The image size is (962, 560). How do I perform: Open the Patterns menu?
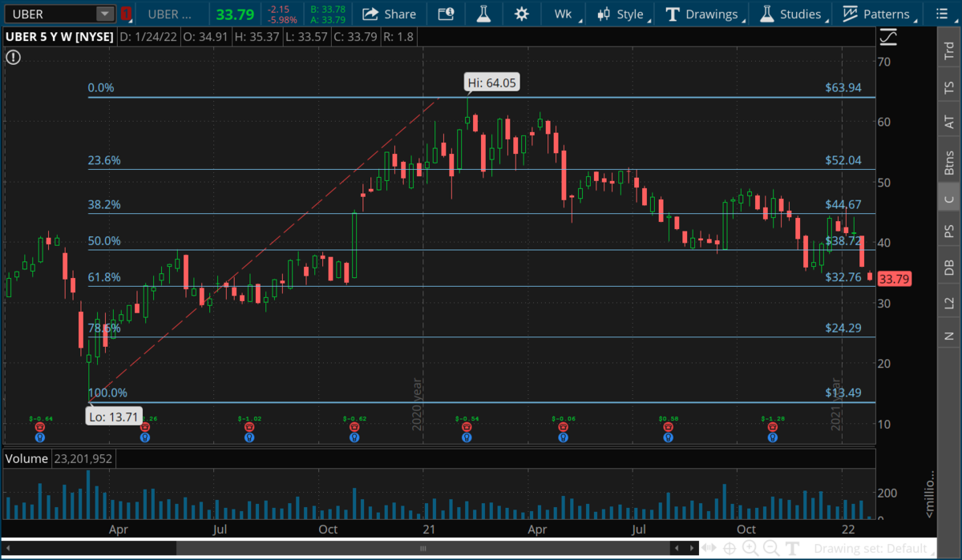[x=878, y=14]
